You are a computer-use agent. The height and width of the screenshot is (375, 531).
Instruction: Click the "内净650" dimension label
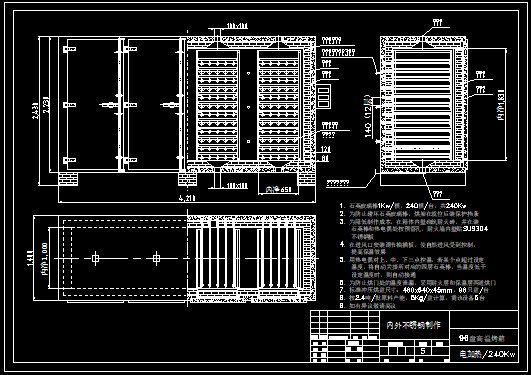click(x=278, y=189)
